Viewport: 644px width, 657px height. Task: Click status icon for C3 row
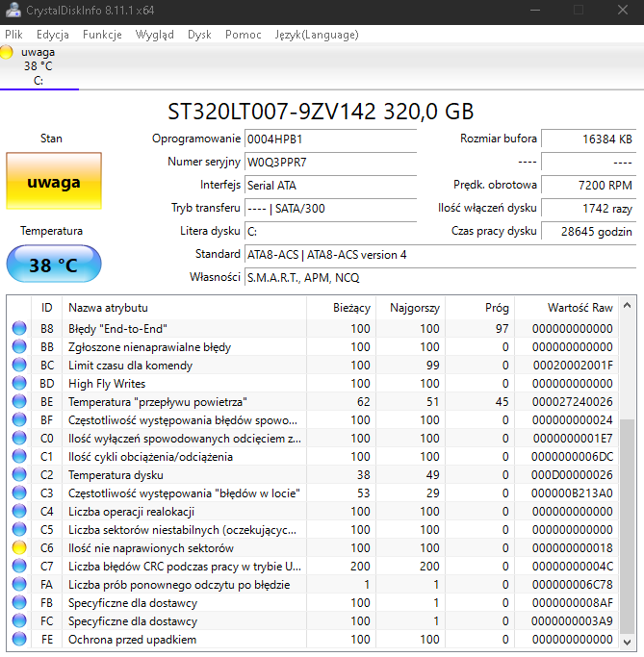(19, 493)
